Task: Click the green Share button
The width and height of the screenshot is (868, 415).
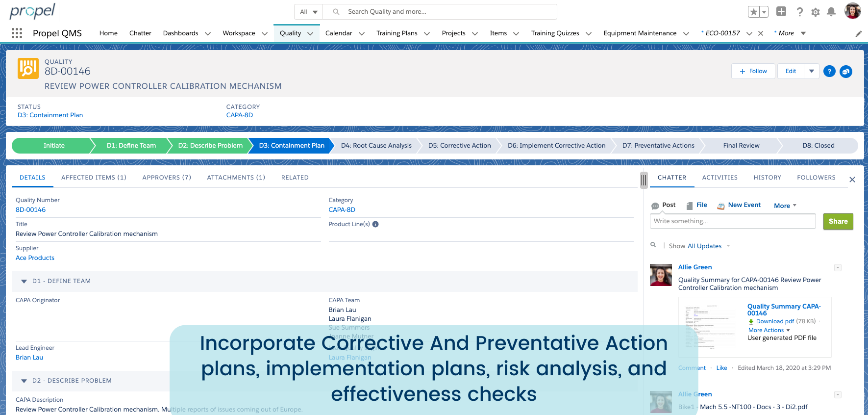Action: point(838,221)
